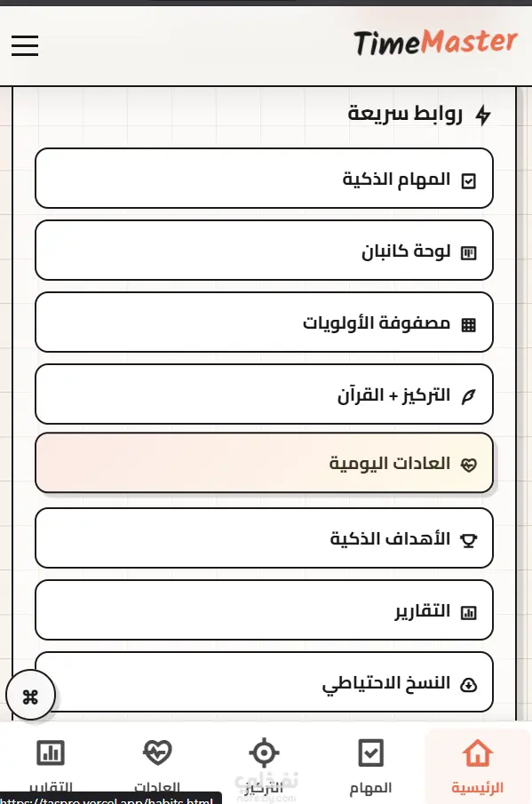Click the trophy icon for smart goals

tap(468, 540)
